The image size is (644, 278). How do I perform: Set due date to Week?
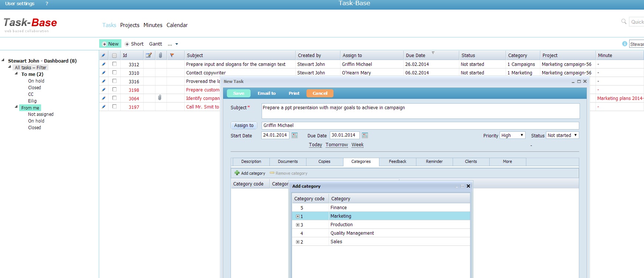tap(358, 145)
